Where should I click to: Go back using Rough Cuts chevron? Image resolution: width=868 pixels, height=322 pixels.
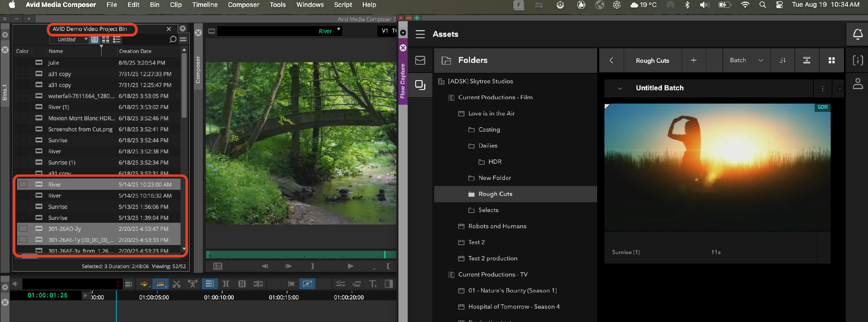(x=611, y=60)
